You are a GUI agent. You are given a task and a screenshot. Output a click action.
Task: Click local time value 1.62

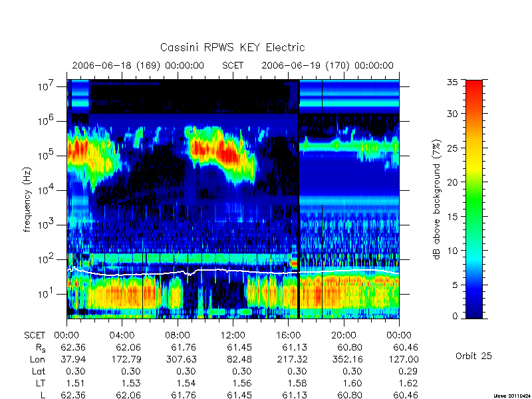pyautogui.click(x=408, y=383)
